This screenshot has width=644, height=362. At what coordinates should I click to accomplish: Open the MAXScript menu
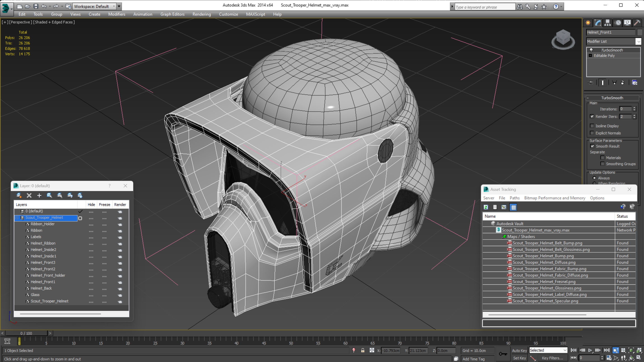pyautogui.click(x=255, y=14)
